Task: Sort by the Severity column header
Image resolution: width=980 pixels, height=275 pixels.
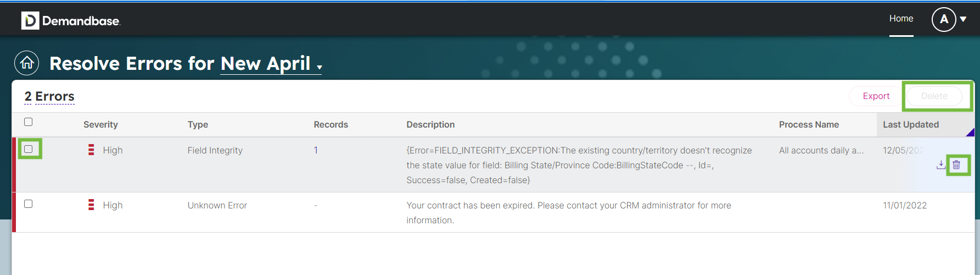Action: click(100, 125)
